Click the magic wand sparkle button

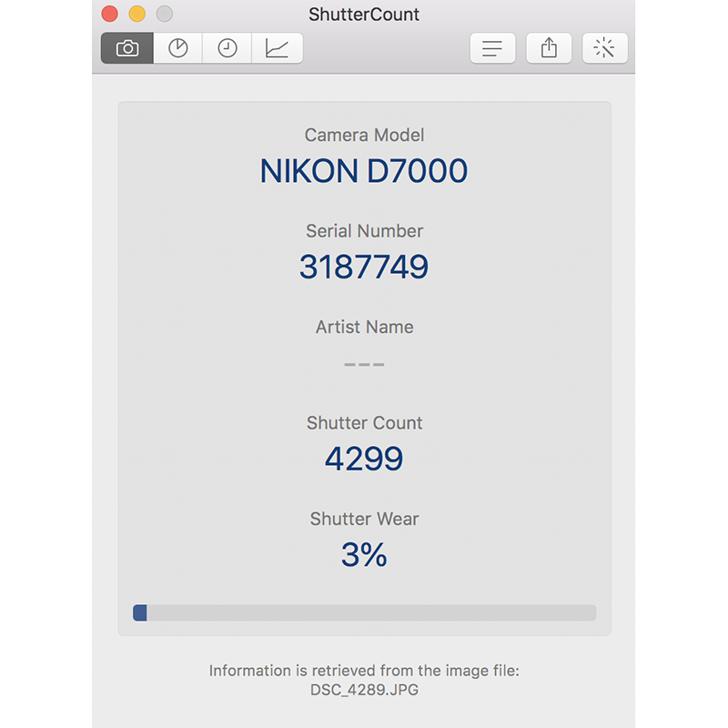[x=604, y=48]
